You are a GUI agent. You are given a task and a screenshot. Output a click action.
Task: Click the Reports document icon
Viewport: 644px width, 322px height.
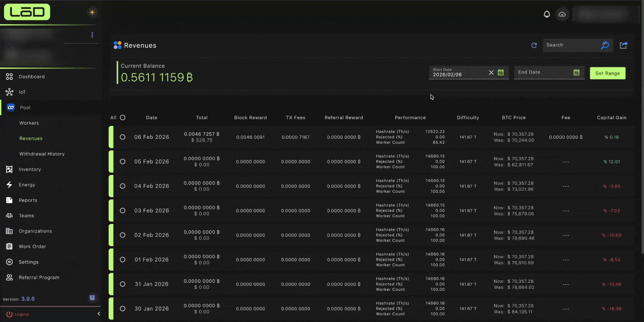click(9, 200)
